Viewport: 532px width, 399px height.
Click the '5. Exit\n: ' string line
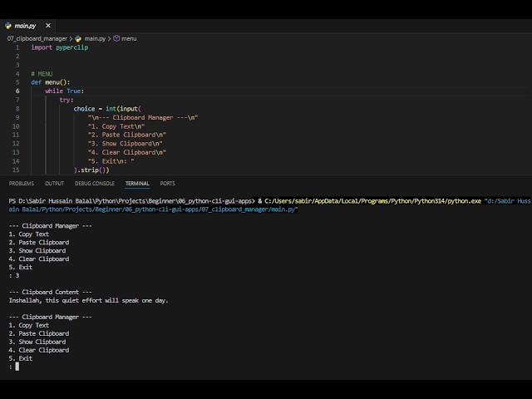pyautogui.click(x=111, y=161)
